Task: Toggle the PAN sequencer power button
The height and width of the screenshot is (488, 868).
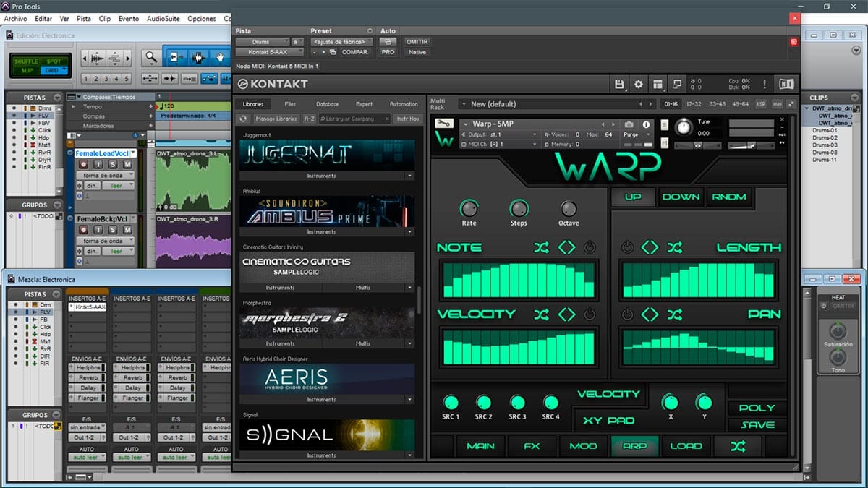Action: [627, 314]
